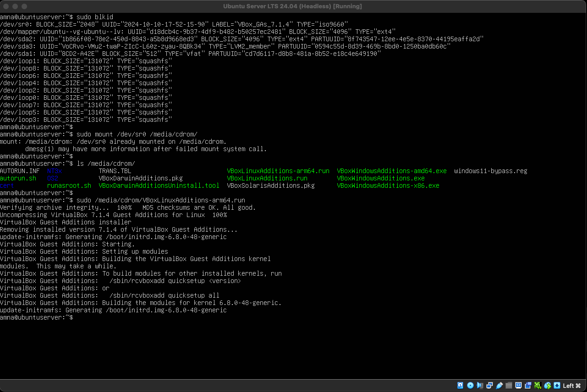Screen dimensions: 587x392
Task: Open the shared folders indicator icon
Action: click(509, 386)
